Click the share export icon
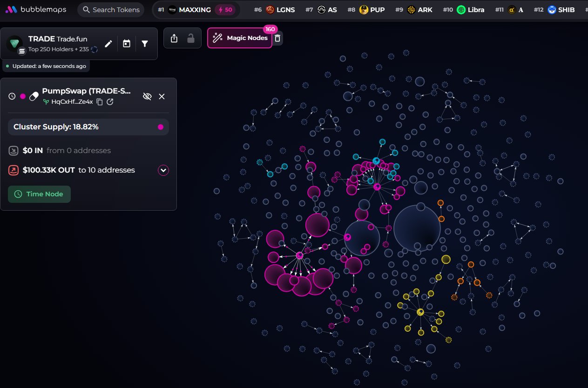Image resolution: width=588 pixels, height=388 pixels. 174,38
